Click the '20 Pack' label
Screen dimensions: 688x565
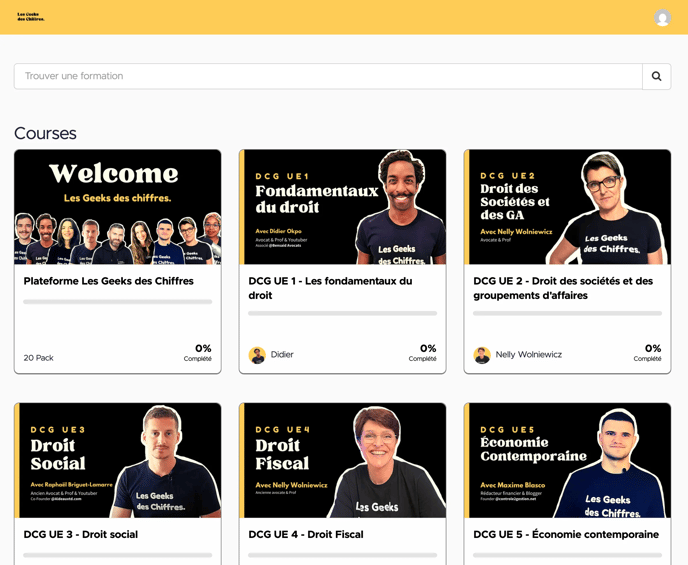coord(39,357)
